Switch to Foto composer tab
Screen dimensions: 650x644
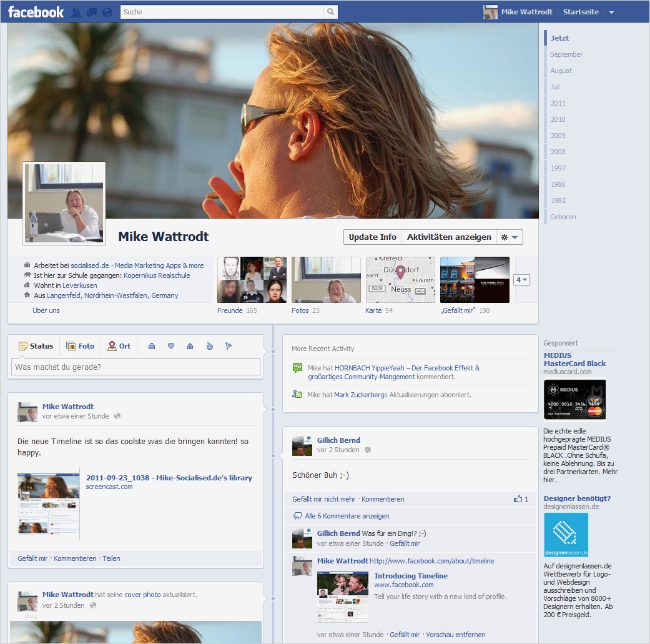pyautogui.click(x=81, y=346)
